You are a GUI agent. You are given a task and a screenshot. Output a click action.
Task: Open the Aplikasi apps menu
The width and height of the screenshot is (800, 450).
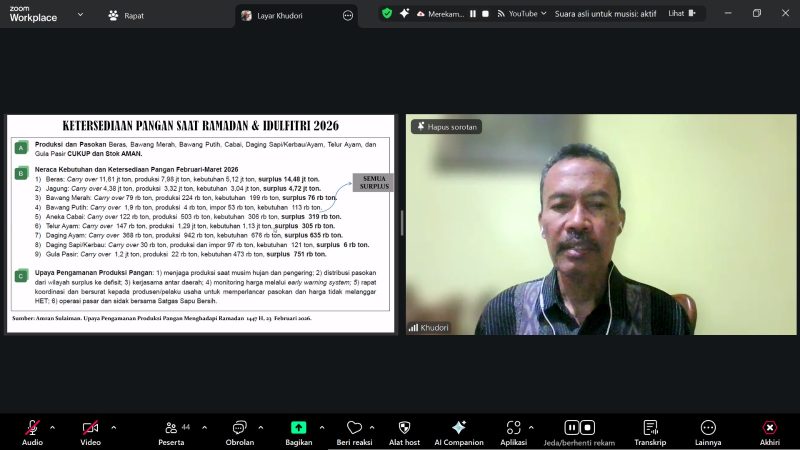tap(513, 428)
